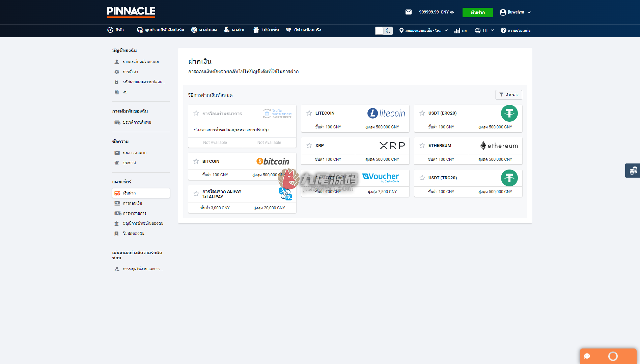Expand the Asian view odds dropdown
This screenshot has height=364, width=640.
[x=423, y=30]
